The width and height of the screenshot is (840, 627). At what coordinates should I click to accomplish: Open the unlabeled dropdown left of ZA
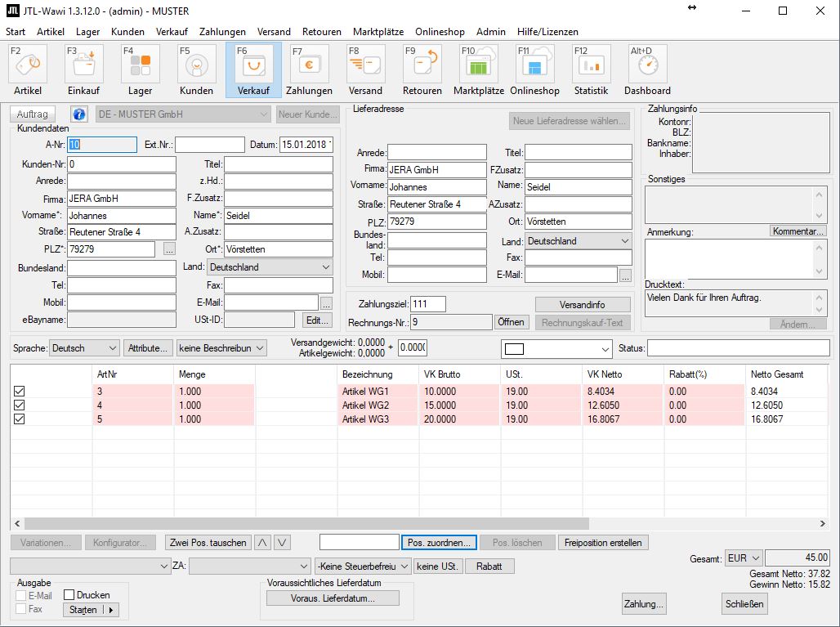pyautogui.click(x=90, y=566)
